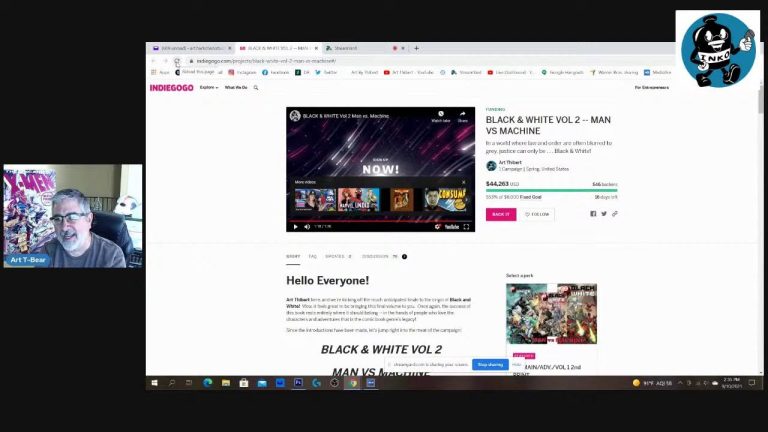Image resolution: width=768 pixels, height=432 pixels.
Task: Switch to the FAQ tab
Action: [x=312, y=256]
